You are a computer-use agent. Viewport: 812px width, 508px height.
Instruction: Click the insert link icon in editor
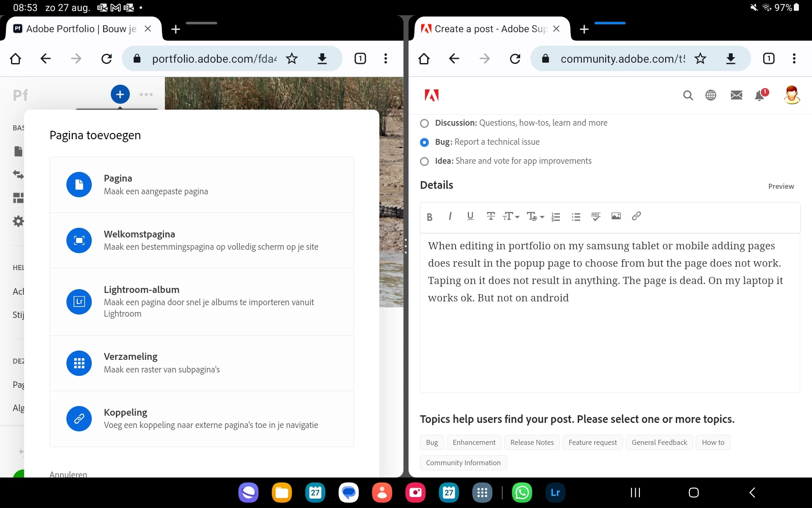(x=636, y=216)
